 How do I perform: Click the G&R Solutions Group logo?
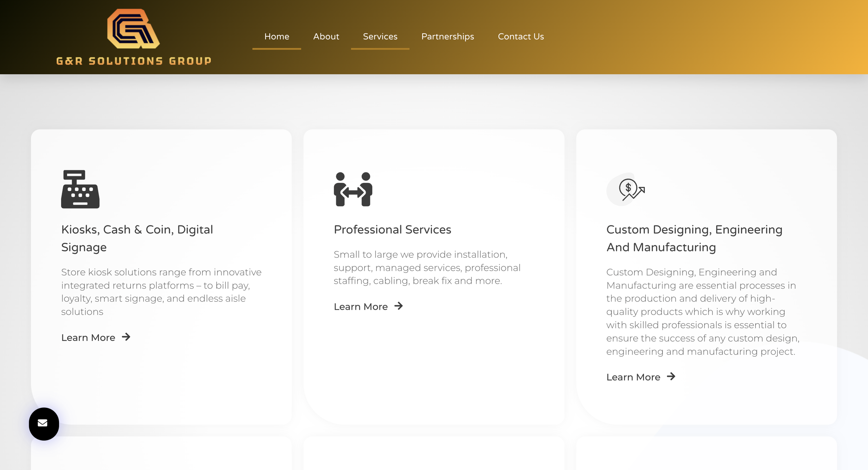[x=133, y=29]
